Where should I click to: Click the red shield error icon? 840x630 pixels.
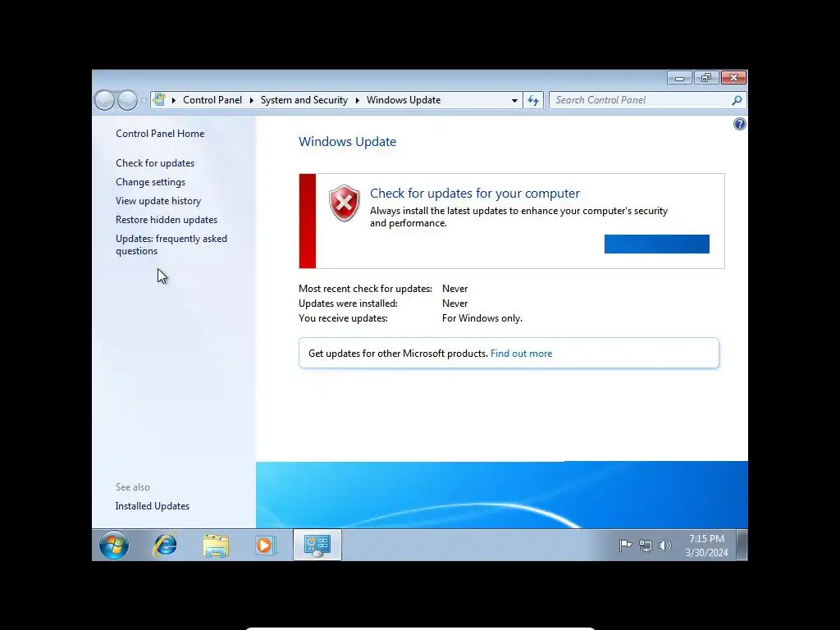coord(344,203)
